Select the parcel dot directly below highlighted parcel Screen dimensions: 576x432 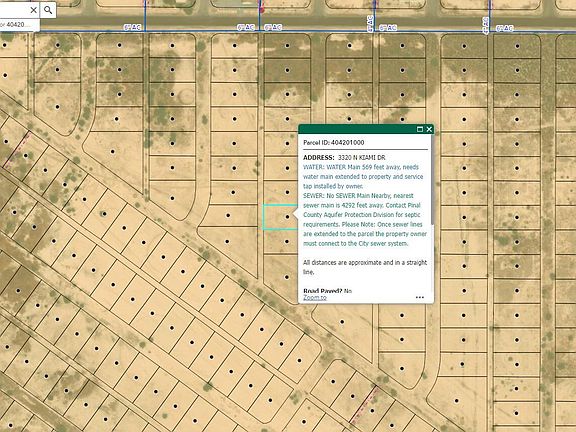tap(287, 241)
